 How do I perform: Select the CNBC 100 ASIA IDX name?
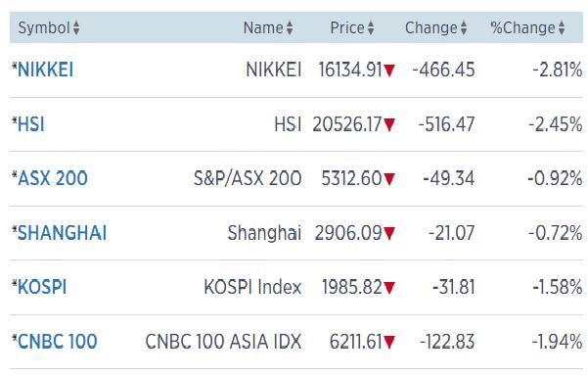tap(223, 342)
